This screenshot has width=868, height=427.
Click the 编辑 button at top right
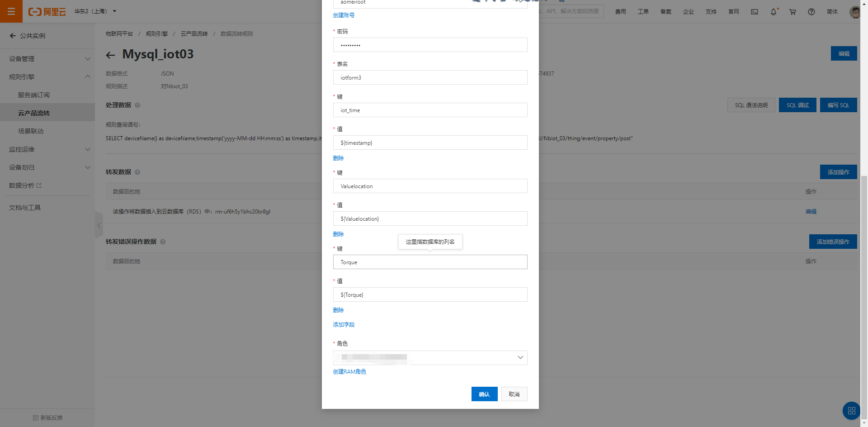[x=844, y=53]
